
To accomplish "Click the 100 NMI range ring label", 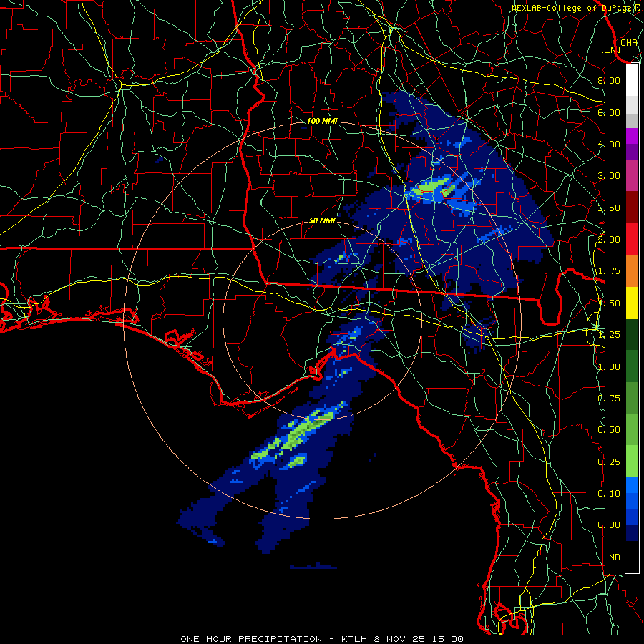I will 323,121.
